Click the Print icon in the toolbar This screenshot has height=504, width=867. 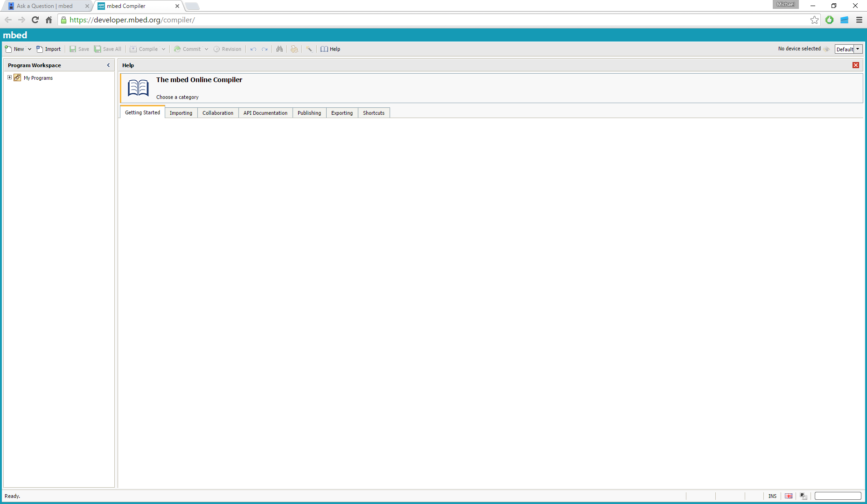coord(294,49)
